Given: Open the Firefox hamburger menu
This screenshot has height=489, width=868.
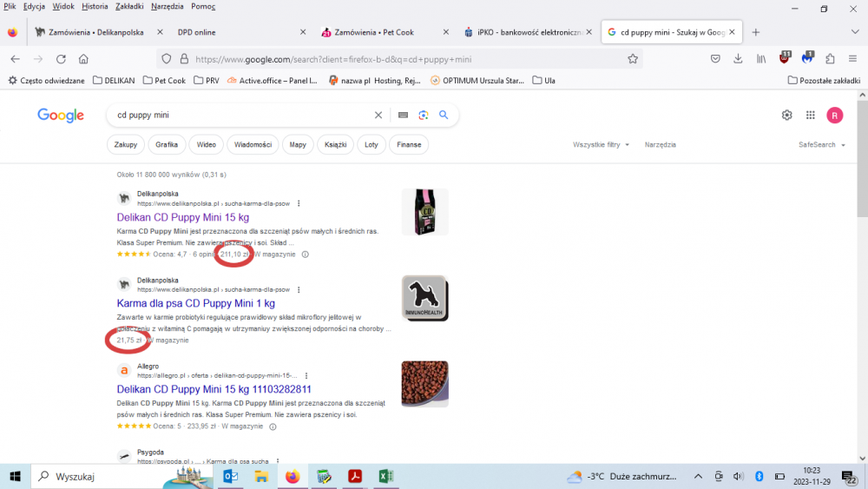Looking at the screenshot, I should click(x=852, y=59).
